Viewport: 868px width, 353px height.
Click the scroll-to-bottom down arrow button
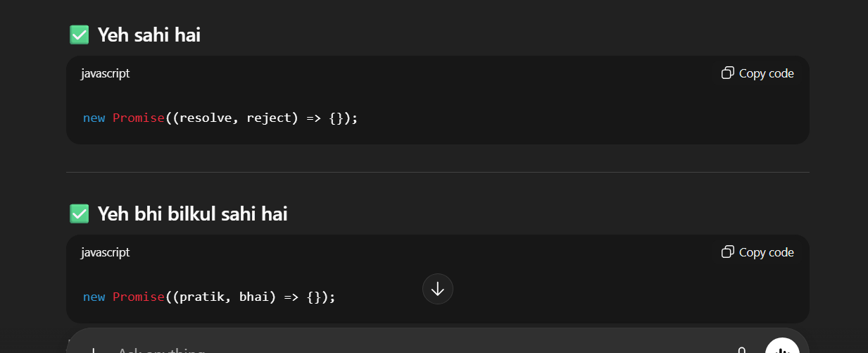point(438,289)
